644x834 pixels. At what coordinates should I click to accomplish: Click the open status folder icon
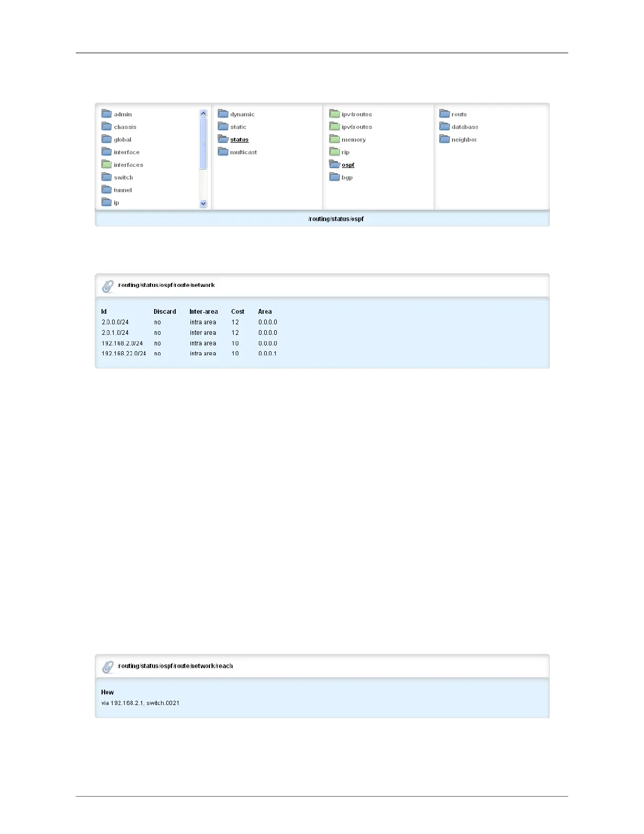pos(223,139)
